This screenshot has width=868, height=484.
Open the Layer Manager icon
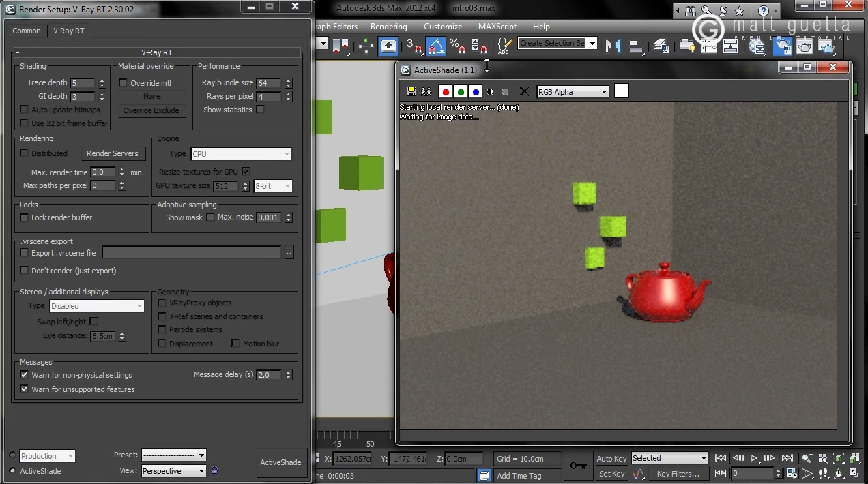coord(661,46)
